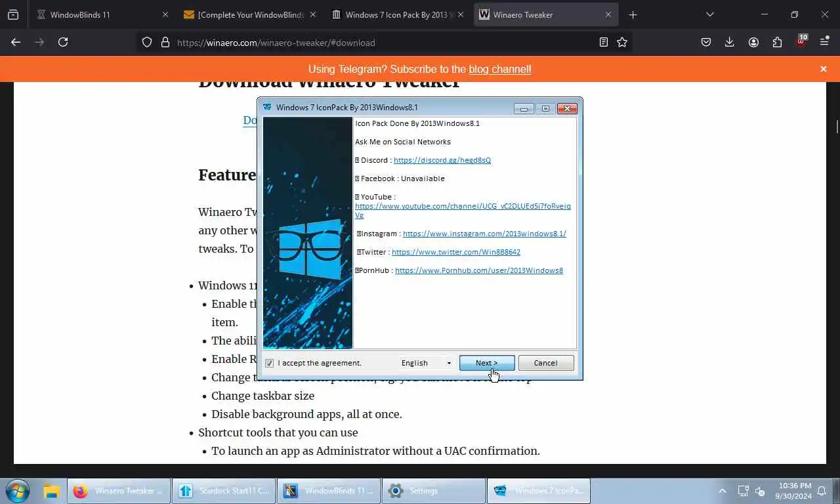The height and width of the screenshot is (504, 840).
Task: Switch to WindowBlinds 11 taskbar button
Action: 328,491
